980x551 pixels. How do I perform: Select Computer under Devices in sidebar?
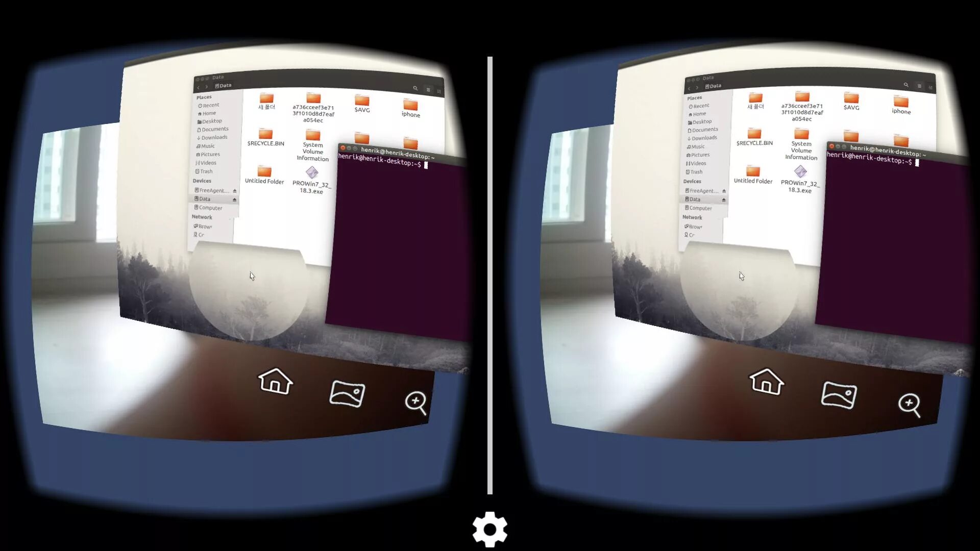point(211,208)
